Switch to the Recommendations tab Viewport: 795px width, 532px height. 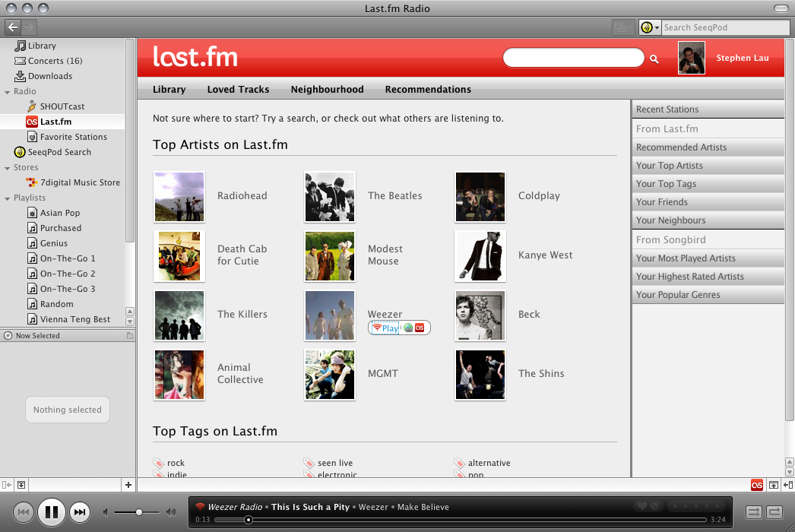click(x=428, y=89)
